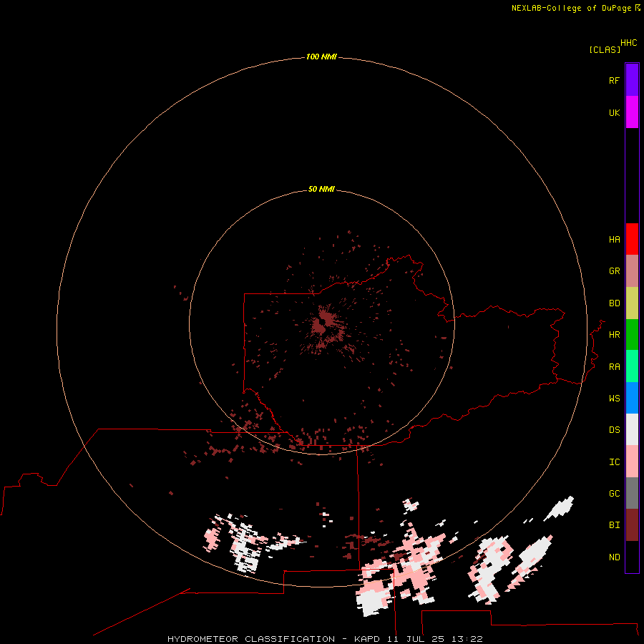Click the HR legend label
Screen dimensions: 644x644
(x=614, y=335)
